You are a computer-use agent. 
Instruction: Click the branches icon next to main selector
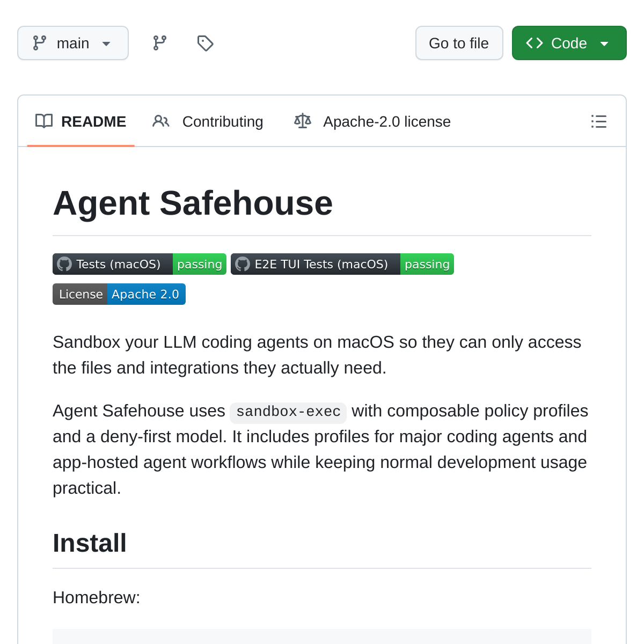pos(159,43)
